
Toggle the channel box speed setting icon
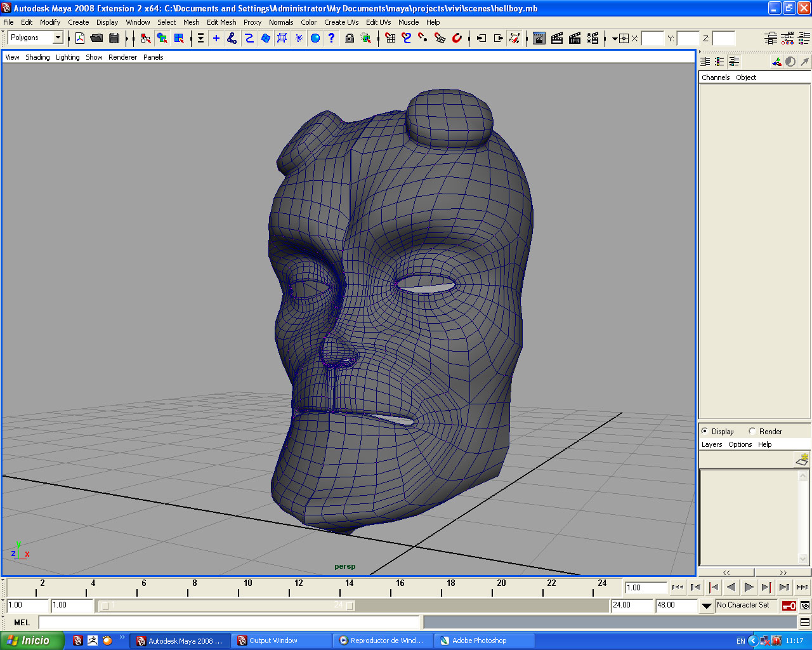coord(790,62)
